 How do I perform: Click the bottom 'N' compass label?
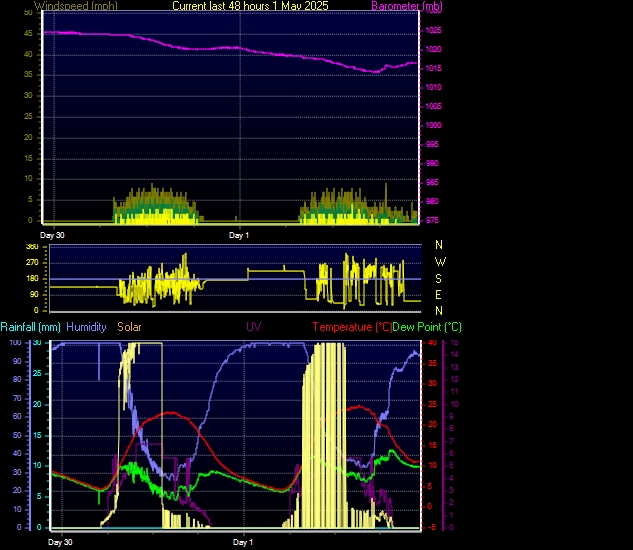[x=439, y=311]
